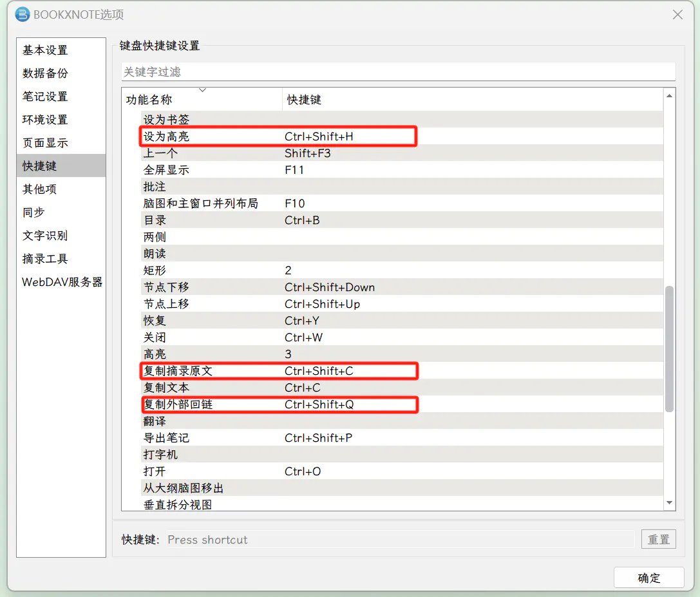The width and height of the screenshot is (700, 597).
Task: Select the 高亮 row
Action: [x=402, y=354]
